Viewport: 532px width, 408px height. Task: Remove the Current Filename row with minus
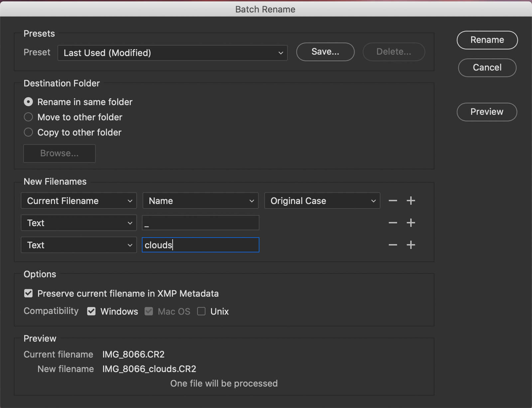coord(393,201)
